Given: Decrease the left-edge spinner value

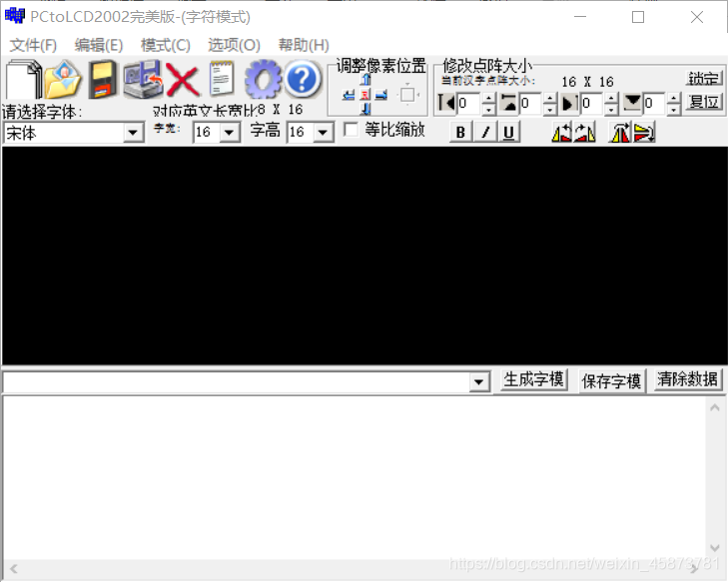Looking at the screenshot, I should (489, 109).
